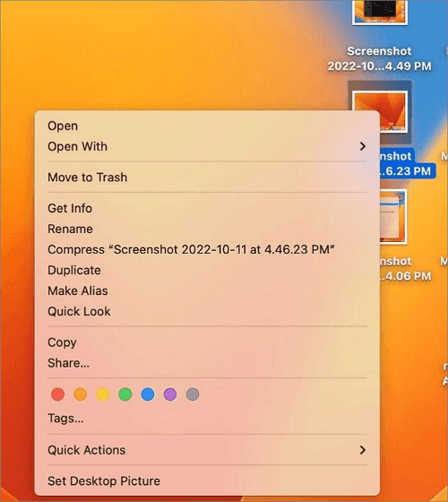Click the selected screenshot thumbnail ending 6.23 PM

point(393,111)
